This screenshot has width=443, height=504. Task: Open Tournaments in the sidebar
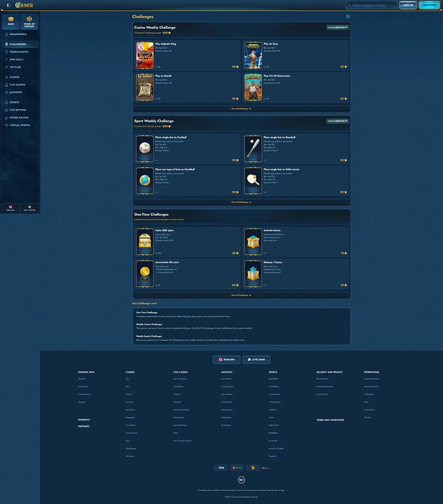[x=20, y=52]
